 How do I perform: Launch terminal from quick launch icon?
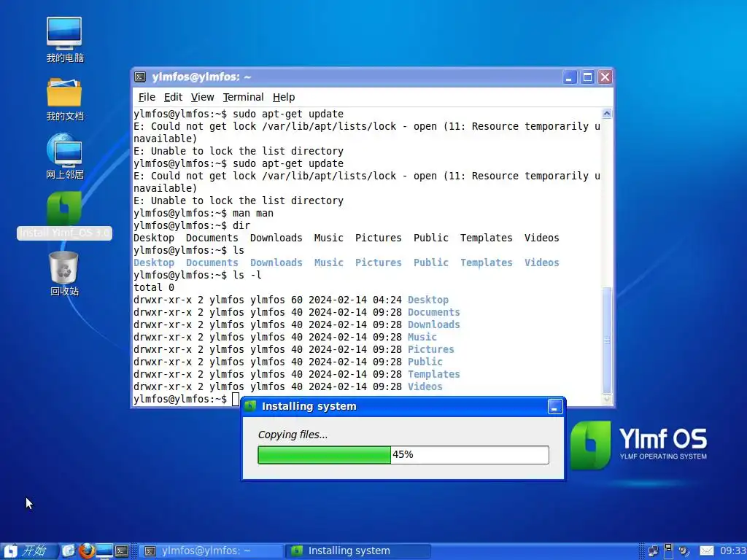point(122,551)
